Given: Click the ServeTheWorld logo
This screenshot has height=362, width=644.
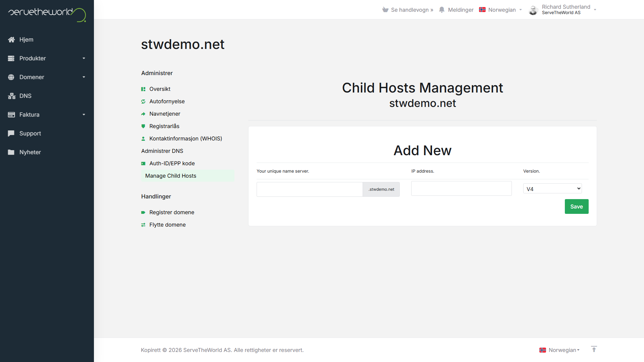Looking at the screenshot, I should click(x=47, y=15).
